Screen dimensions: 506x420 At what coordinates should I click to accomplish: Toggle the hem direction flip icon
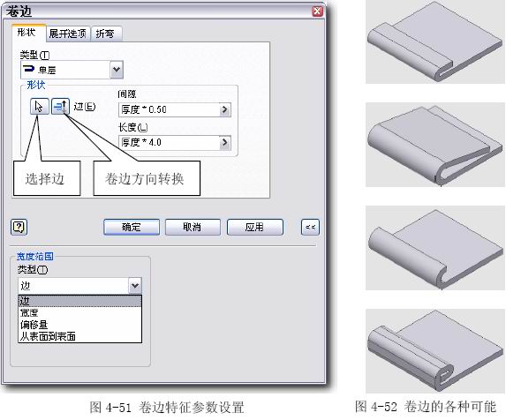60,107
